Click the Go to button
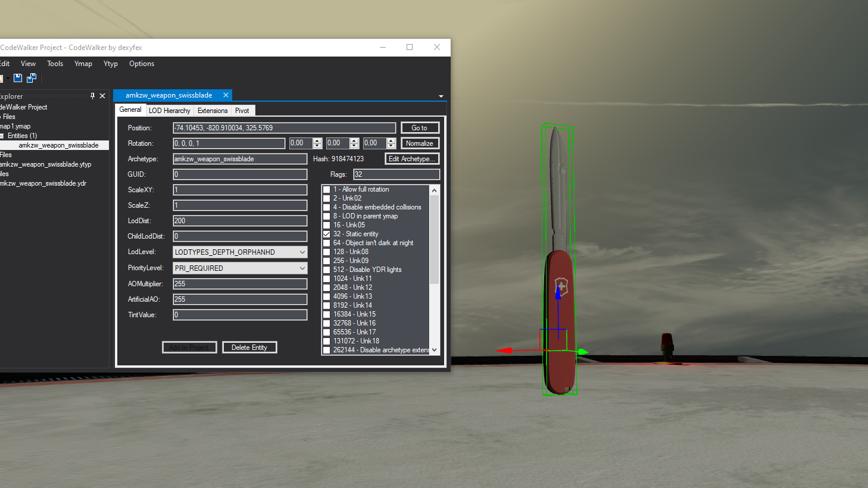This screenshot has width=868, height=488. click(x=419, y=128)
